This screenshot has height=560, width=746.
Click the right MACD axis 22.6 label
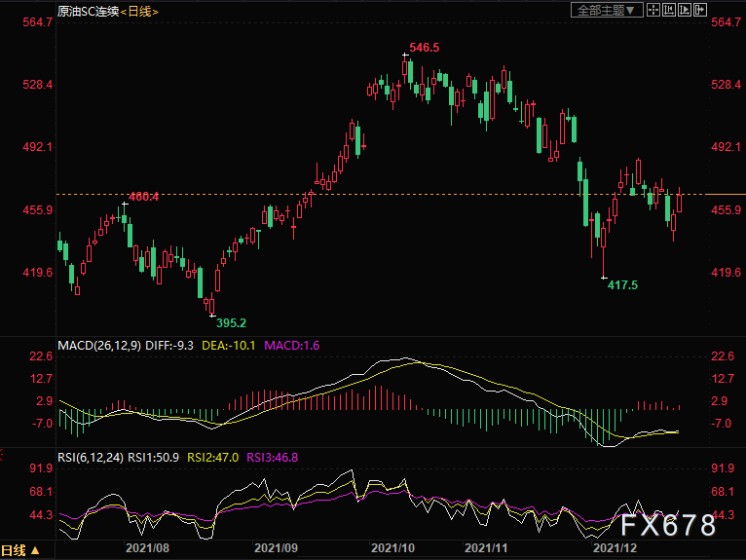723,356
